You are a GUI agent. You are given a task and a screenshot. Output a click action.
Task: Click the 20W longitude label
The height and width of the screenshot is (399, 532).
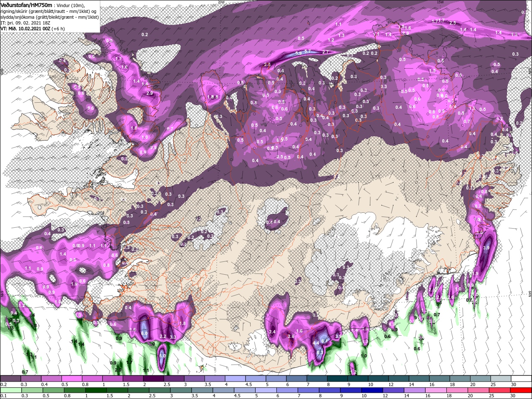click(x=221, y=2)
